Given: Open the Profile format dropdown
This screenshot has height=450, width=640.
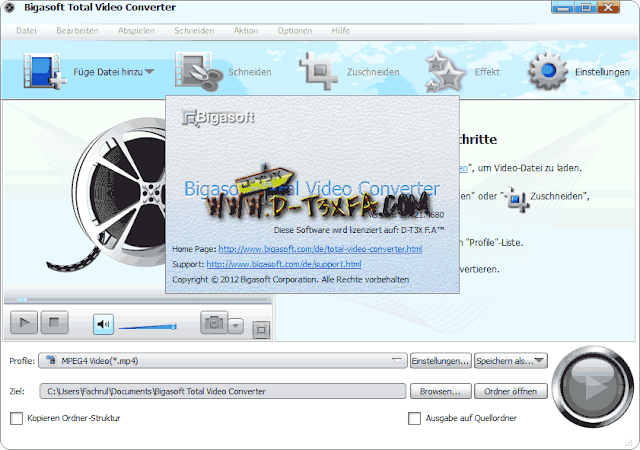Looking at the screenshot, I should pyautogui.click(x=223, y=361).
